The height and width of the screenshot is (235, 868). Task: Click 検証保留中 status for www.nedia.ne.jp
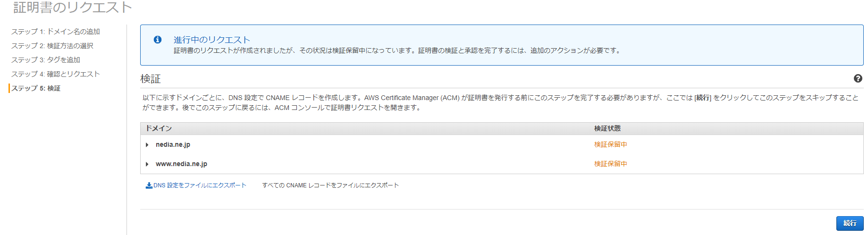[x=610, y=164]
